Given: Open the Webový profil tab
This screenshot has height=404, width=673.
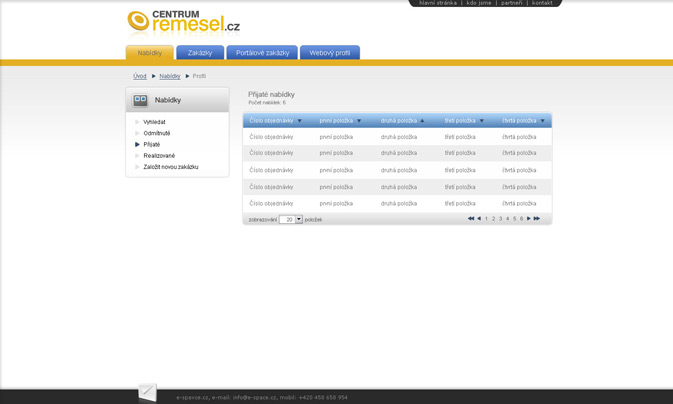Looking at the screenshot, I should pyautogui.click(x=329, y=53).
